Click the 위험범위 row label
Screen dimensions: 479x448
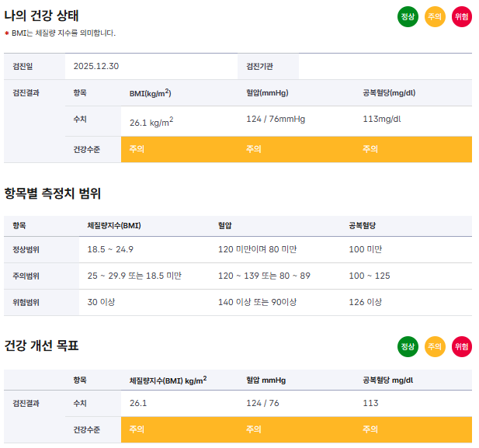[x=26, y=303]
